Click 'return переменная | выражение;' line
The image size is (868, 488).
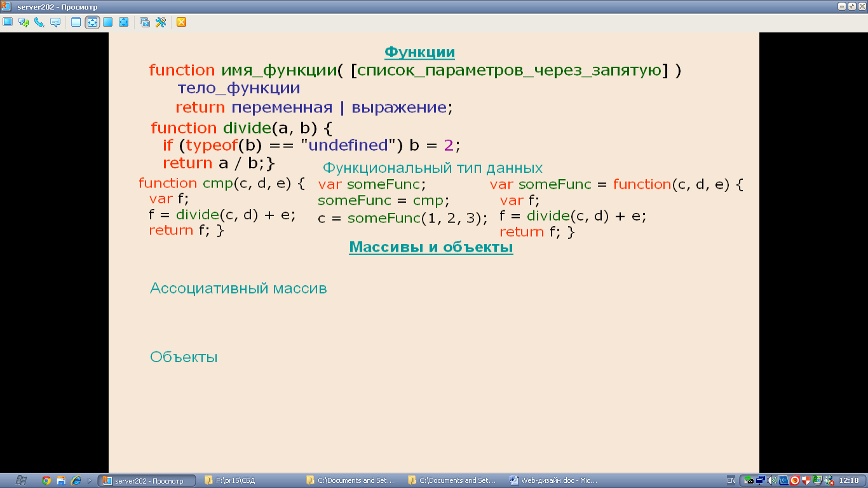[314, 107]
